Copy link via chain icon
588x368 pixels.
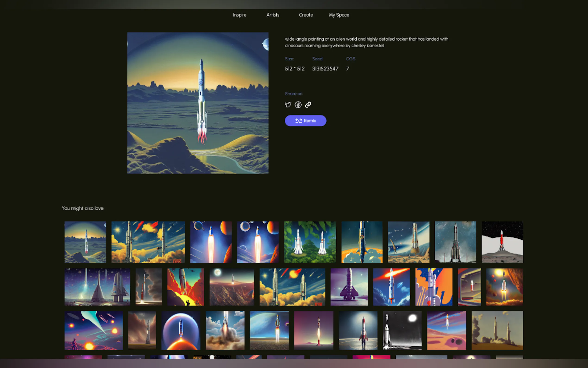[x=308, y=105]
